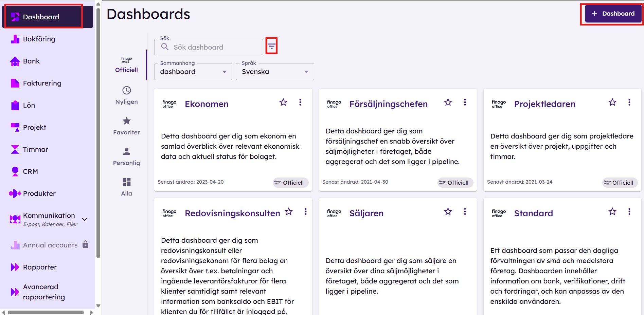This screenshot has height=315, width=644.
Task: Open the Bokföring module icon
Action: click(x=15, y=39)
